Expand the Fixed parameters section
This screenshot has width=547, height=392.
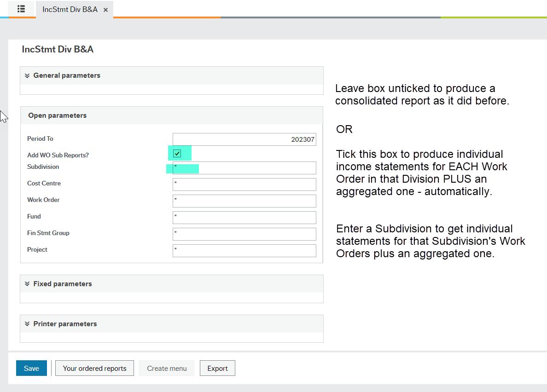tap(62, 284)
